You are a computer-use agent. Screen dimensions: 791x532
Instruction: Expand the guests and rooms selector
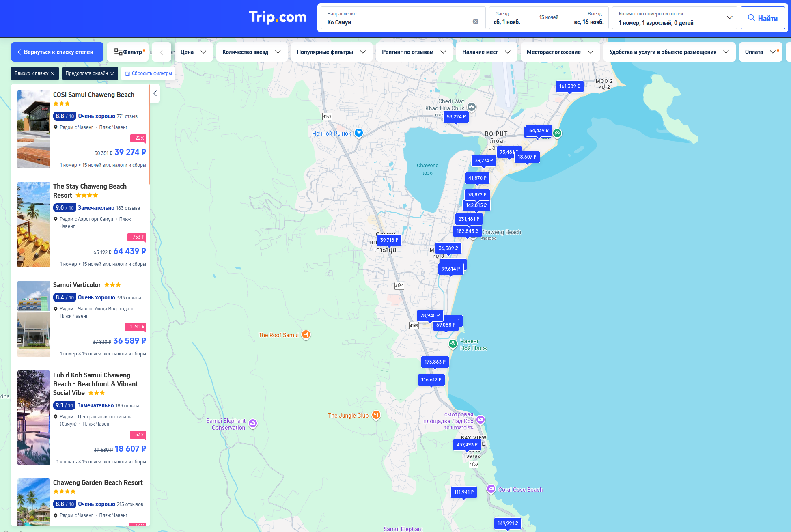pyautogui.click(x=674, y=18)
